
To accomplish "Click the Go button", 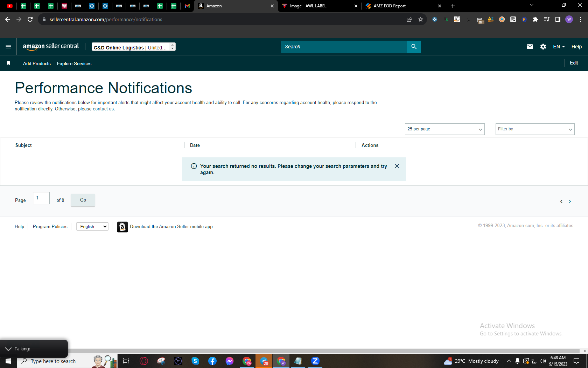I will tap(83, 200).
